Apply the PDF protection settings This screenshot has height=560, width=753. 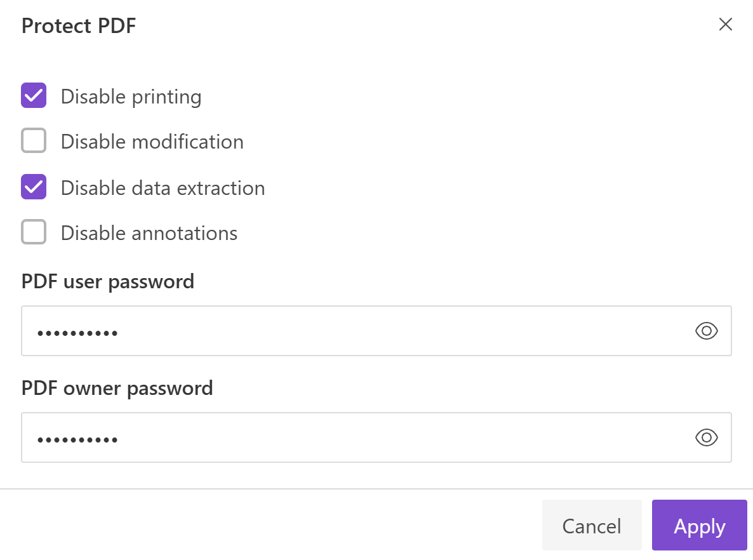pos(699,525)
